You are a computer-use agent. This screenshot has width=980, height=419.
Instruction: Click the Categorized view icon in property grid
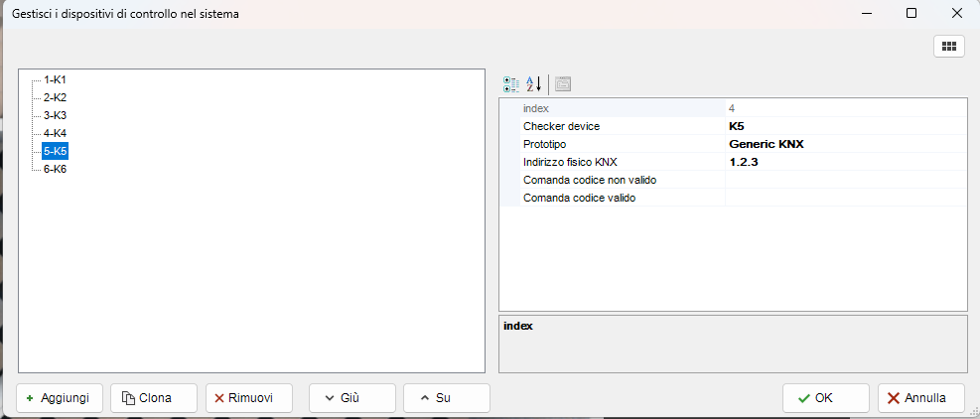[x=511, y=84]
